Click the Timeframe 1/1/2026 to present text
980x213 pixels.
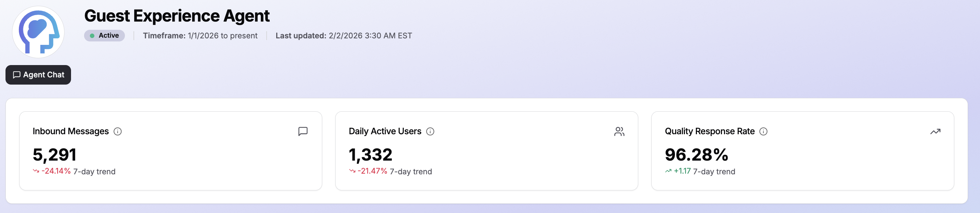[200, 36]
